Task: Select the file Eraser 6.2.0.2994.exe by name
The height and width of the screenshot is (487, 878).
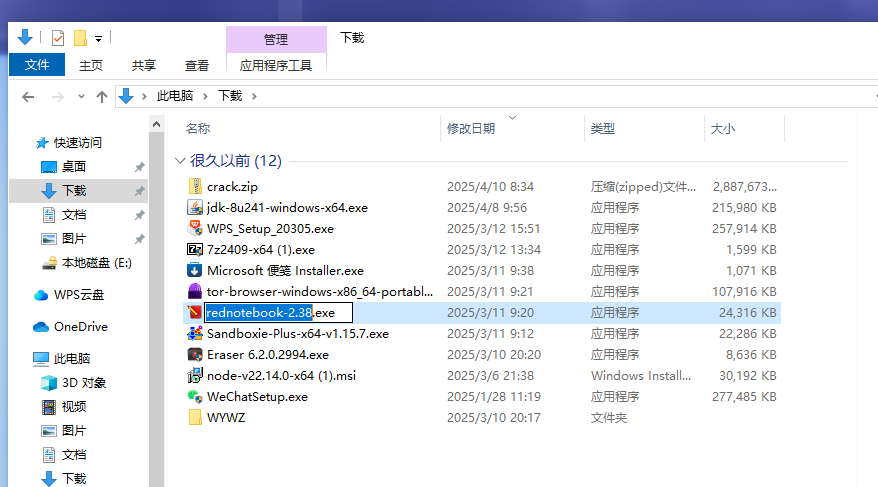Action: pos(268,354)
